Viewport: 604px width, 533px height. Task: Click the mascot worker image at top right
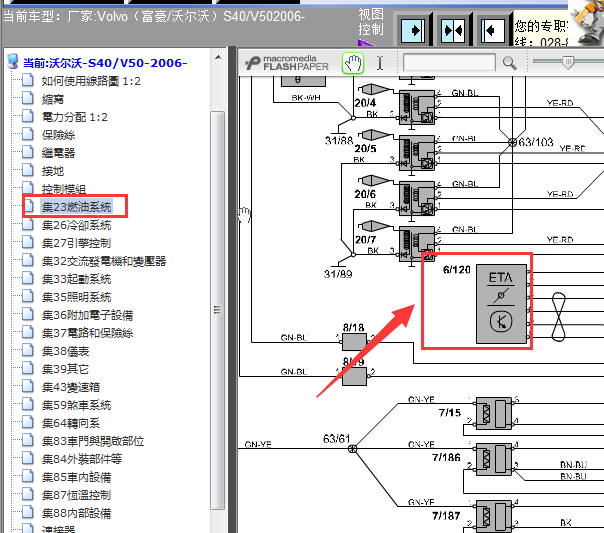[x=587, y=22]
